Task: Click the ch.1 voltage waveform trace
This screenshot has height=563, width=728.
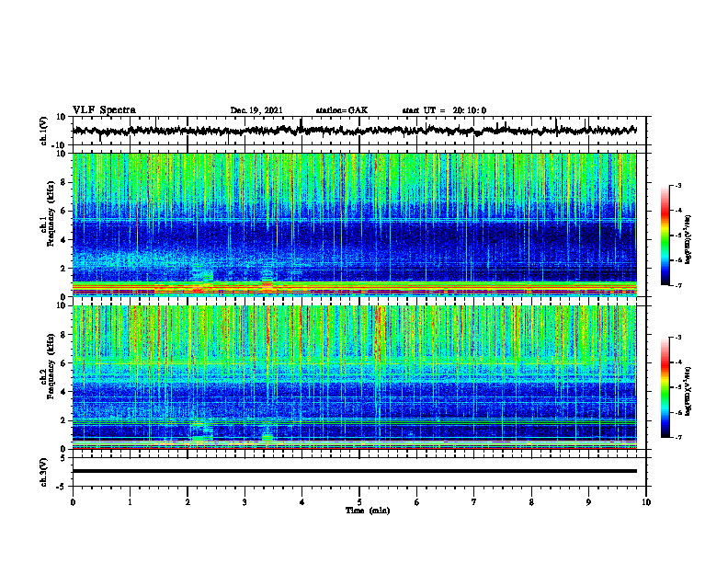Action: [354, 131]
